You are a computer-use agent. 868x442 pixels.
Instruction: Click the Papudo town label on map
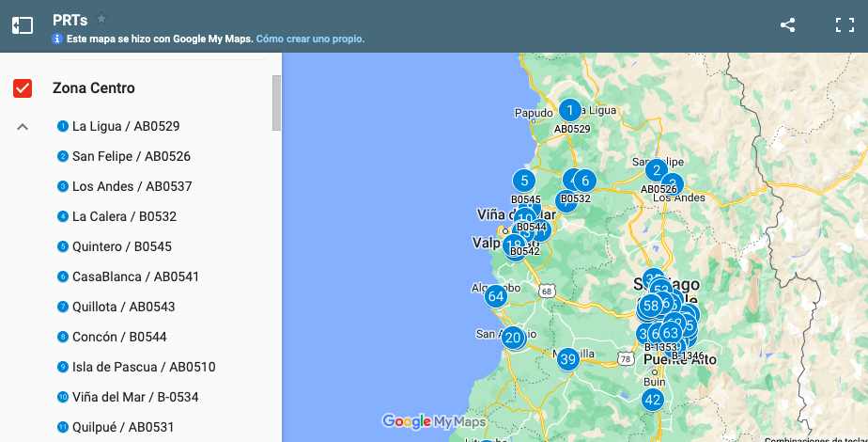pyautogui.click(x=534, y=113)
